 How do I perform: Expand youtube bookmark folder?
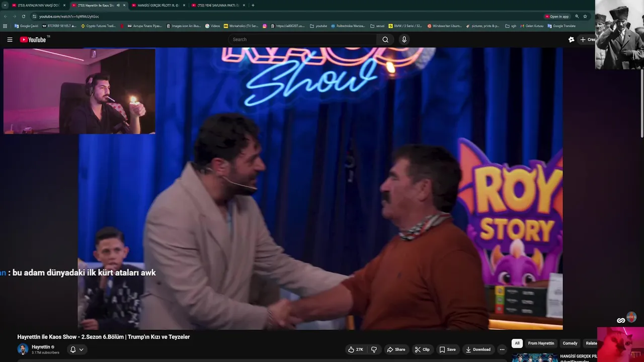pyautogui.click(x=318, y=26)
